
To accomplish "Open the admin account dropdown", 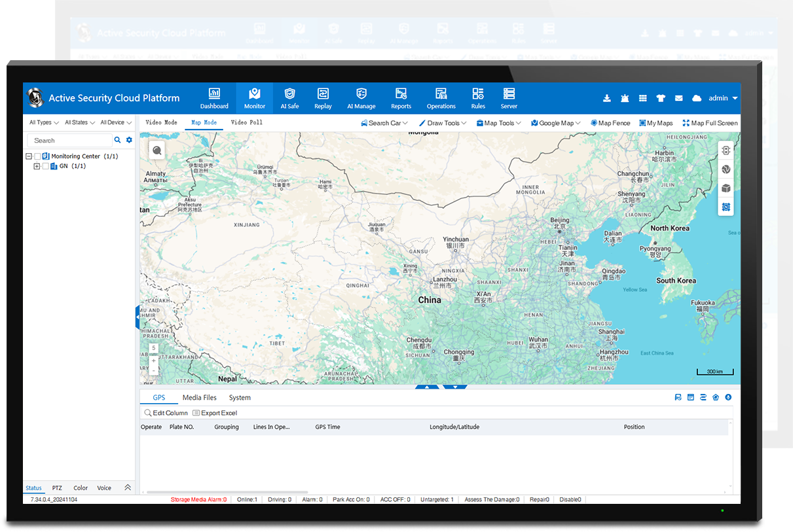I will point(718,98).
